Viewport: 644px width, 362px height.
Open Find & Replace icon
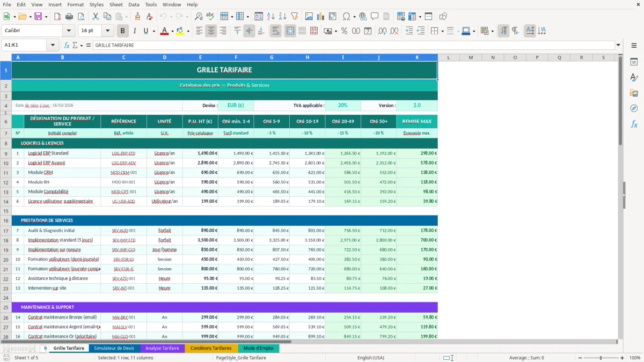coord(199,17)
